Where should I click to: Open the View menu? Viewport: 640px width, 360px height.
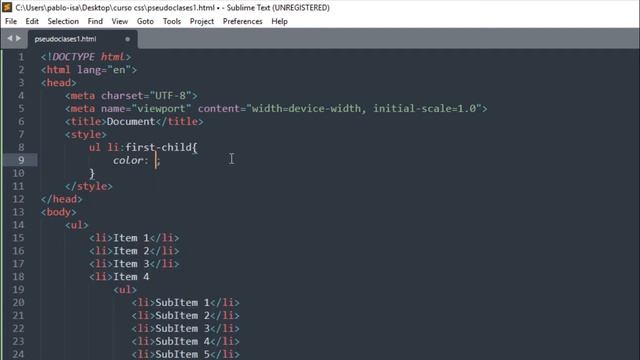tap(120, 21)
